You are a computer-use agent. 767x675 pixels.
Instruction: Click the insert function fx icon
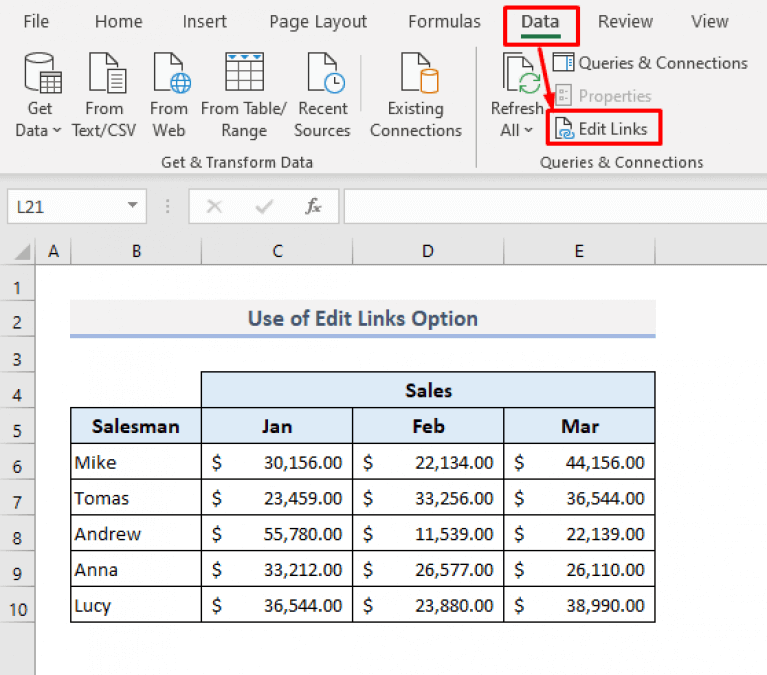pos(313,207)
